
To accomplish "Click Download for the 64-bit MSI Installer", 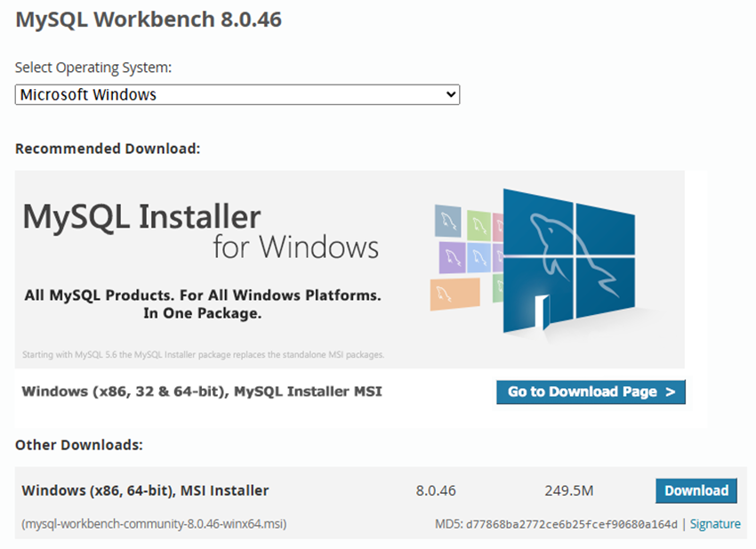I will click(x=696, y=490).
